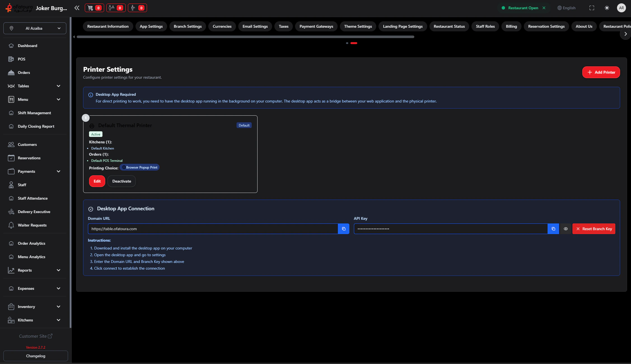Open the waiter requests counter icon

(x=137, y=8)
